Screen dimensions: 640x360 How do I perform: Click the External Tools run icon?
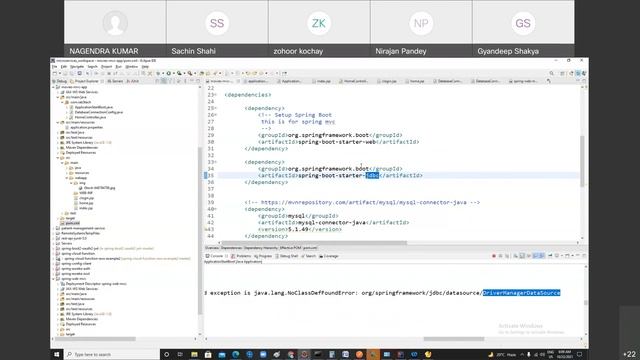(x=189, y=73)
